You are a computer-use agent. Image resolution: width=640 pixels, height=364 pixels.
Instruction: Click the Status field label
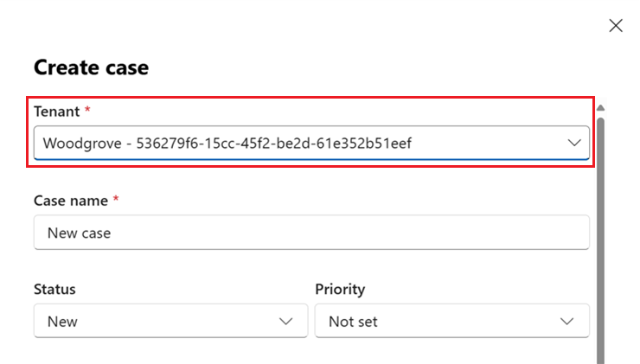(54, 289)
